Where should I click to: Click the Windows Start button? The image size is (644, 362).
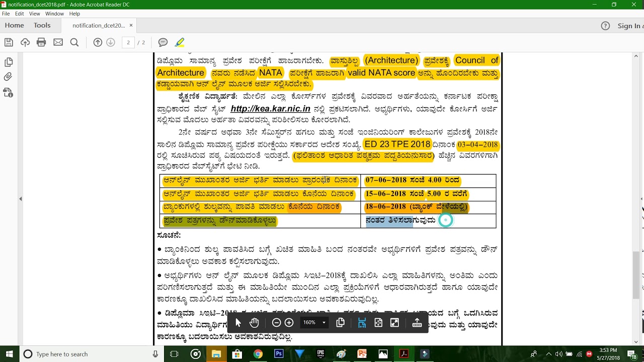9,354
